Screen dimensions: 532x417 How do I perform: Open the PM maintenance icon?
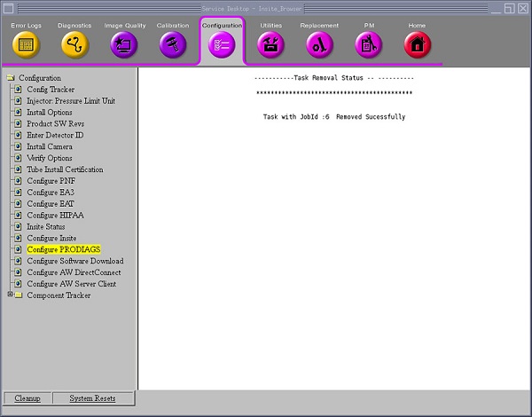coord(368,43)
